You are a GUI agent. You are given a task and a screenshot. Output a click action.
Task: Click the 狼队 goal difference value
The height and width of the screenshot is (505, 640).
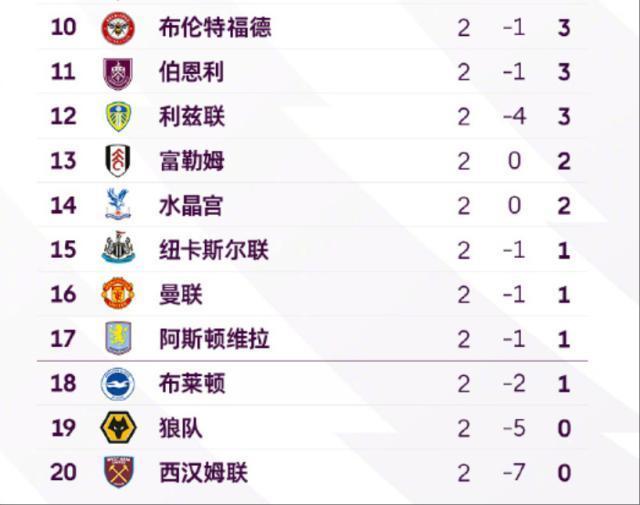514,428
